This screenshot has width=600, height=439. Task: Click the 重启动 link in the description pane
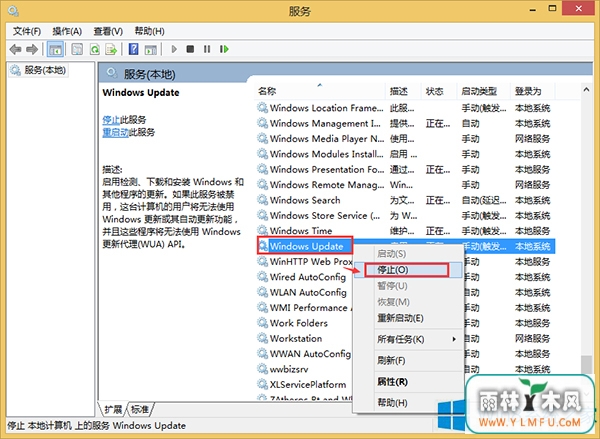tap(116, 132)
